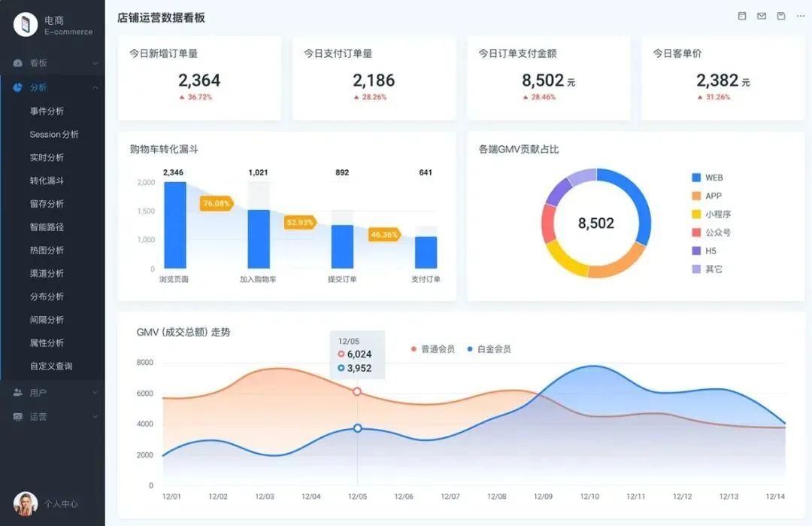Screen dimensions: 812x526
Task: Click the orange data point at 12/05
Action: 357,392
